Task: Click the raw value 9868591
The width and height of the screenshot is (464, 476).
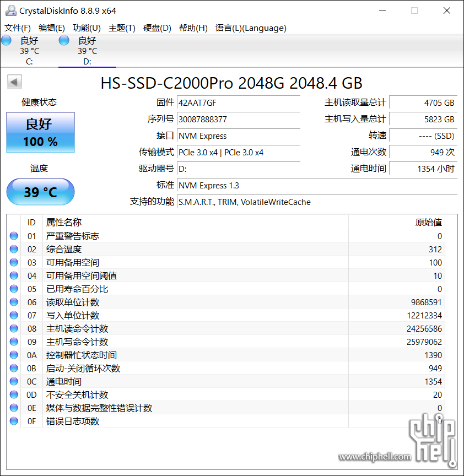Action: click(427, 302)
